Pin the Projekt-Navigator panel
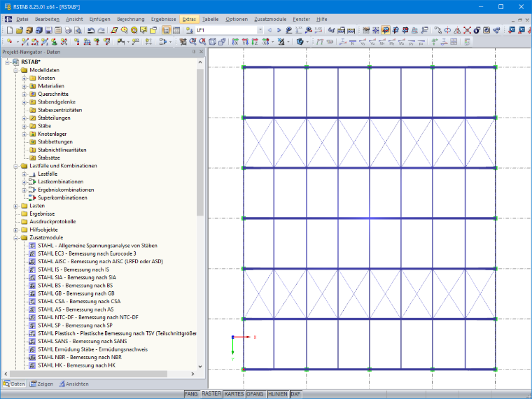This screenshot has width=532, height=399. [x=194, y=52]
